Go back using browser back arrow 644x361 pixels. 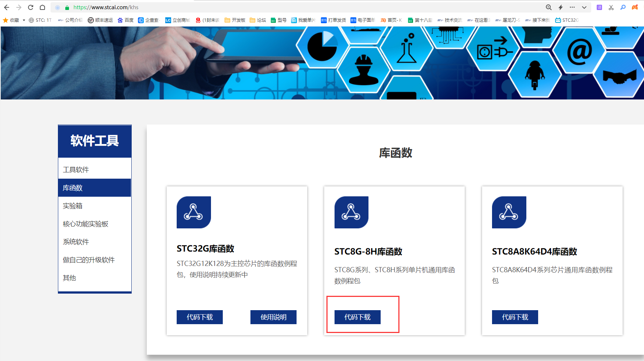7,7
